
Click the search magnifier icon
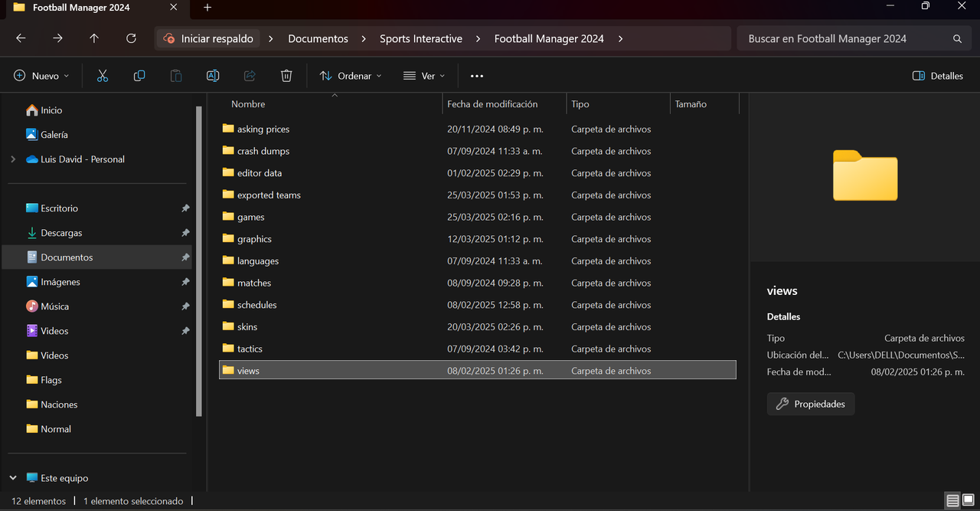(957, 38)
